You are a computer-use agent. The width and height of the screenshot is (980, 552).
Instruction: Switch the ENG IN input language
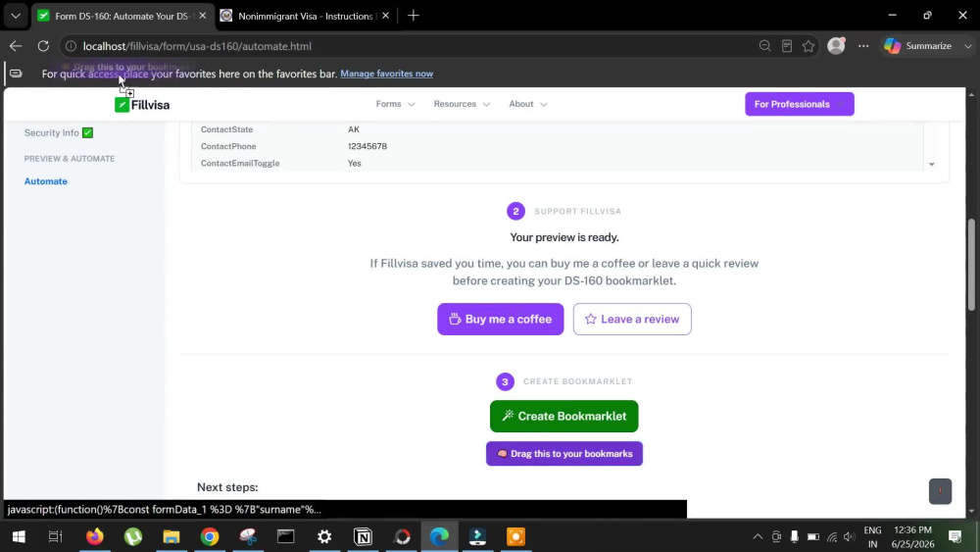872,537
